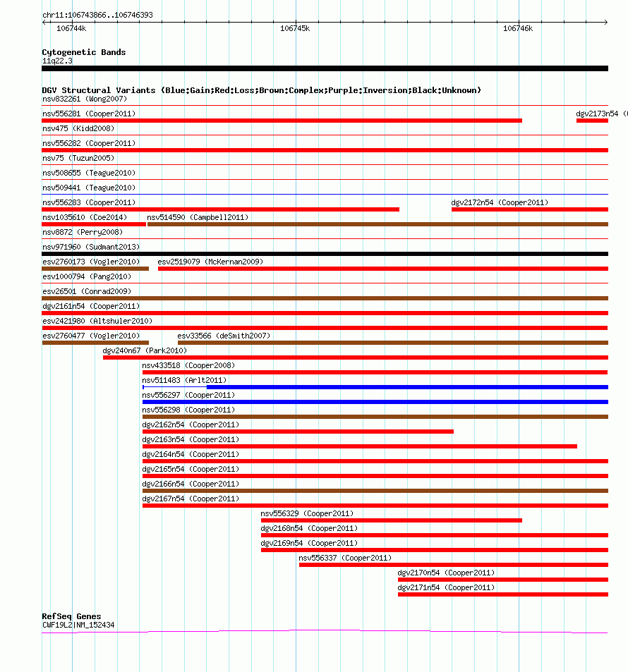Select the red nsv556337 loss bar
This screenshot has height=672, width=628.
(x=454, y=566)
